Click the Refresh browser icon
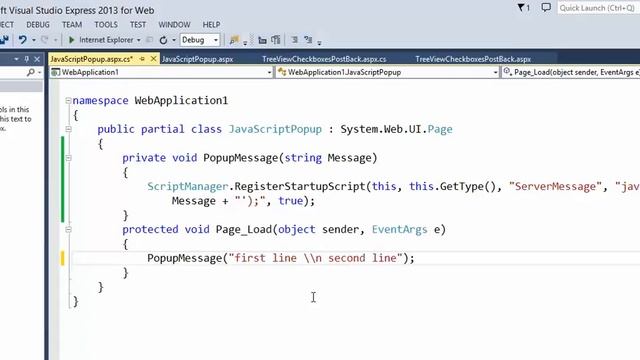Image resolution: width=640 pixels, height=360 pixels. [163, 40]
